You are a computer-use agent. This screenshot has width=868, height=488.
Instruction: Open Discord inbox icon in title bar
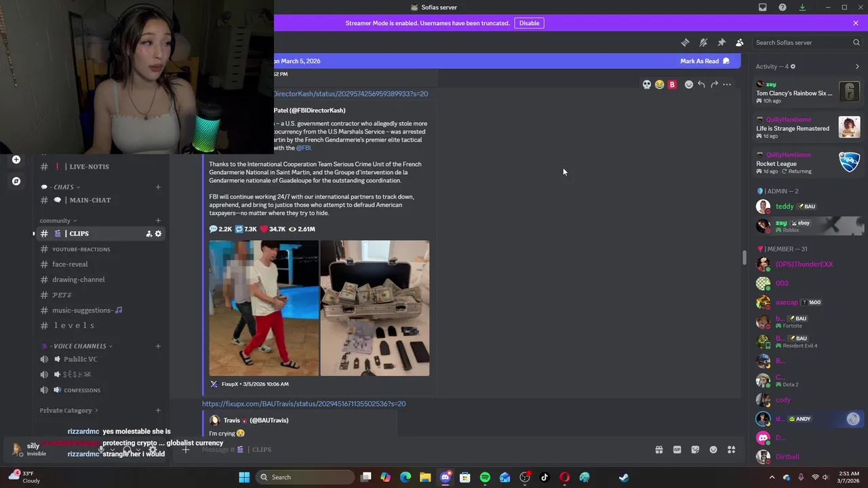(x=763, y=7)
